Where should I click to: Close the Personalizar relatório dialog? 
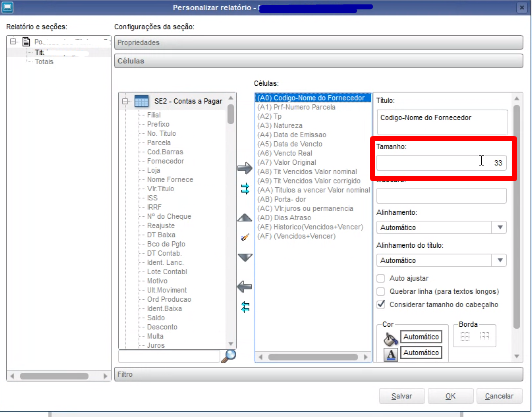pyautogui.click(x=522, y=7)
